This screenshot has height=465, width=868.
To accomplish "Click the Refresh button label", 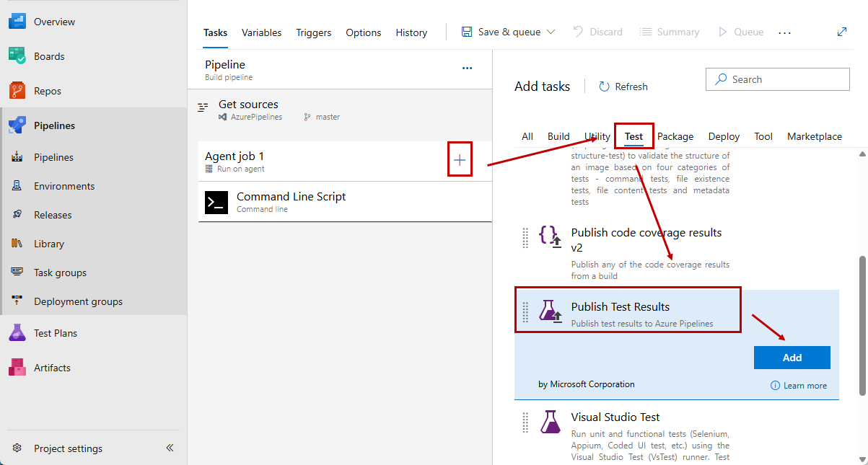I will [631, 87].
